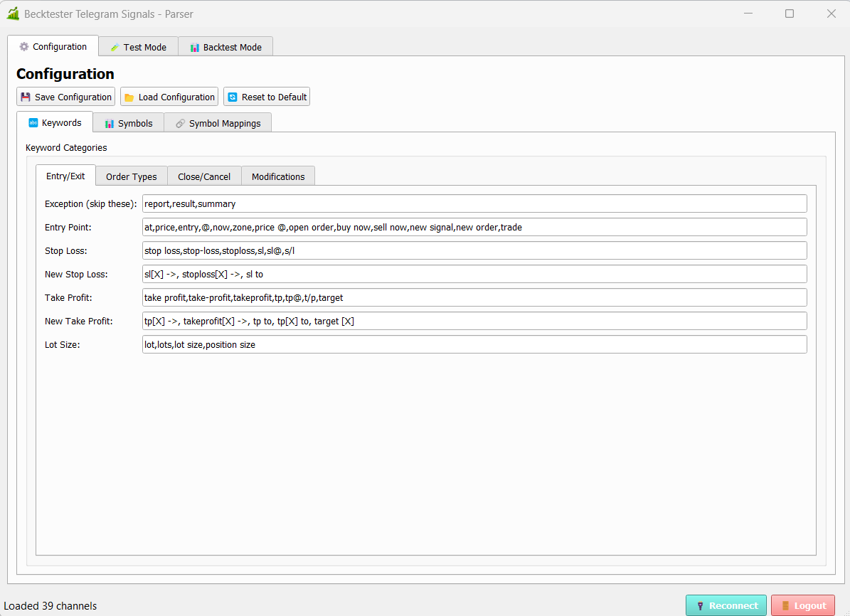The width and height of the screenshot is (850, 616).
Task: Open the Order Types keyword category
Action: [131, 176]
